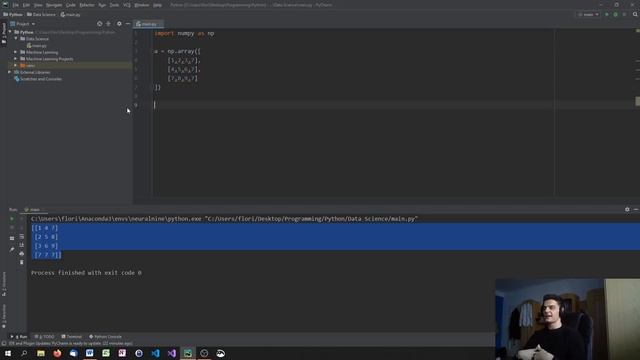The image size is (640, 360).
Task: Open the Tools menu
Action: (x=114, y=5)
